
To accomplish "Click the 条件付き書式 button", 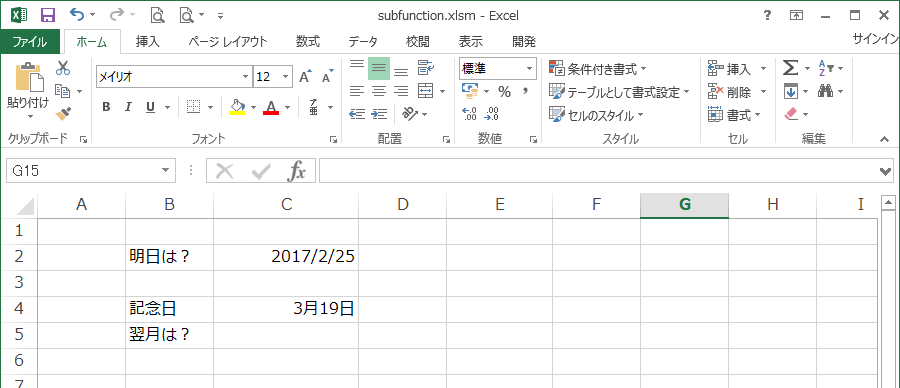I will coord(598,69).
